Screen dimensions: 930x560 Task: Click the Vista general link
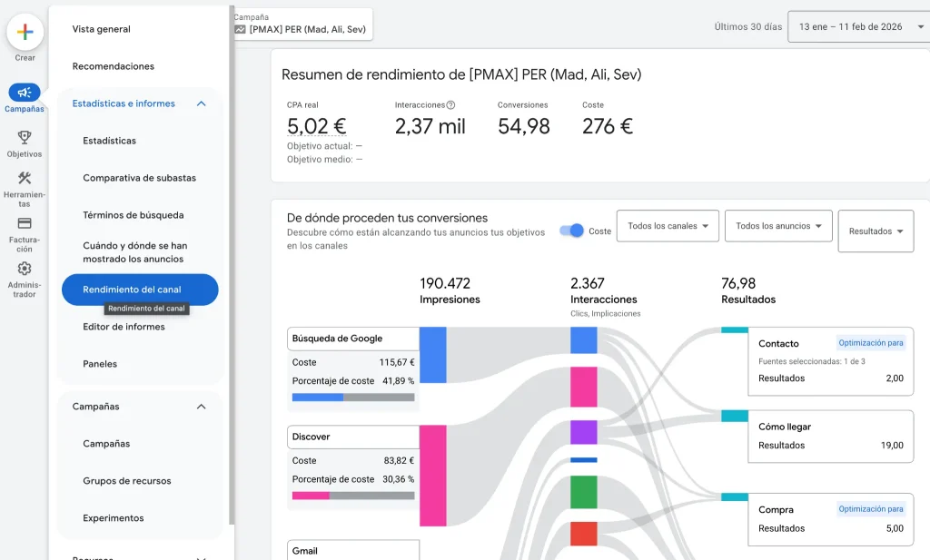[x=102, y=29]
